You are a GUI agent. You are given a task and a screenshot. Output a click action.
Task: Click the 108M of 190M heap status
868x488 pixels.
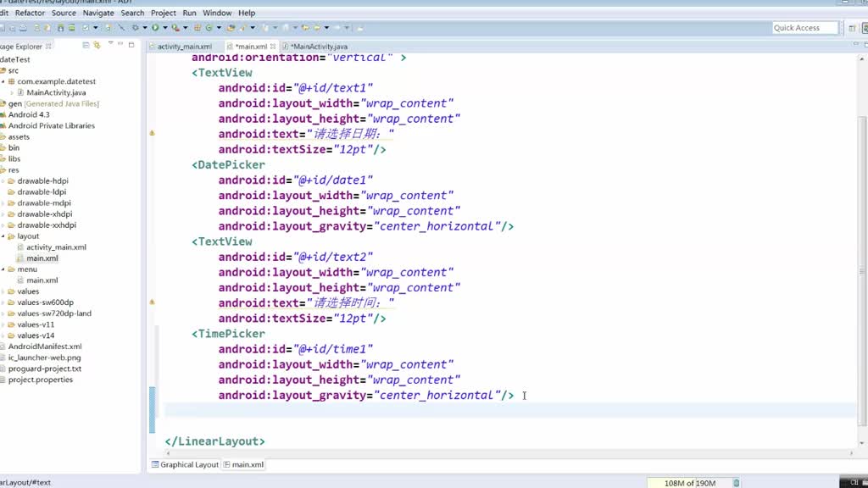click(690, 483)
